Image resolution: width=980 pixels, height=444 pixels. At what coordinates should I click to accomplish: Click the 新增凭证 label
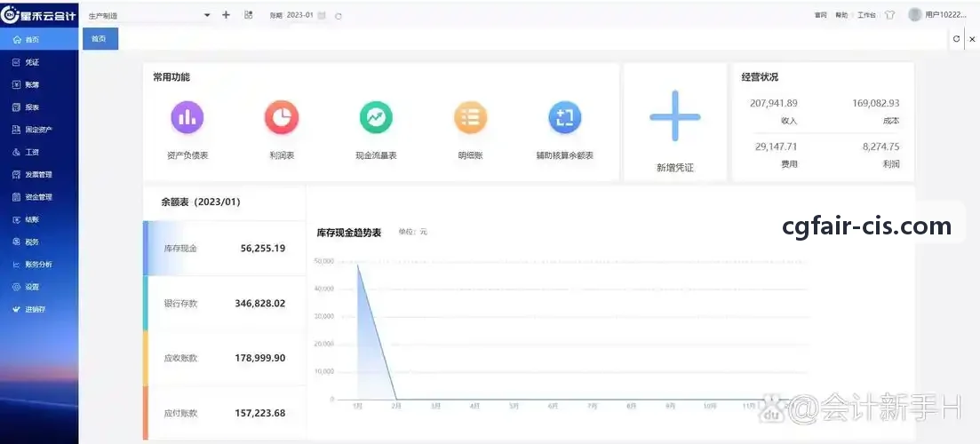(675, 167)
